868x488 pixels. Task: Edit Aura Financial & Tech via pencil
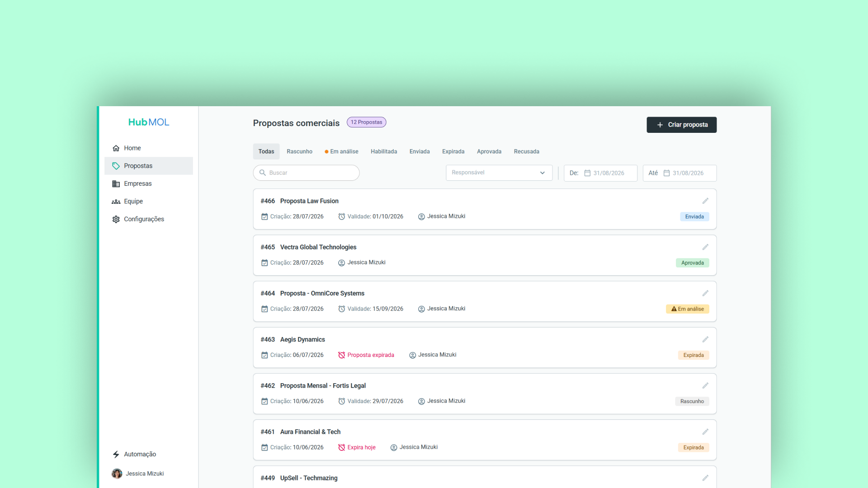[705, 432]
